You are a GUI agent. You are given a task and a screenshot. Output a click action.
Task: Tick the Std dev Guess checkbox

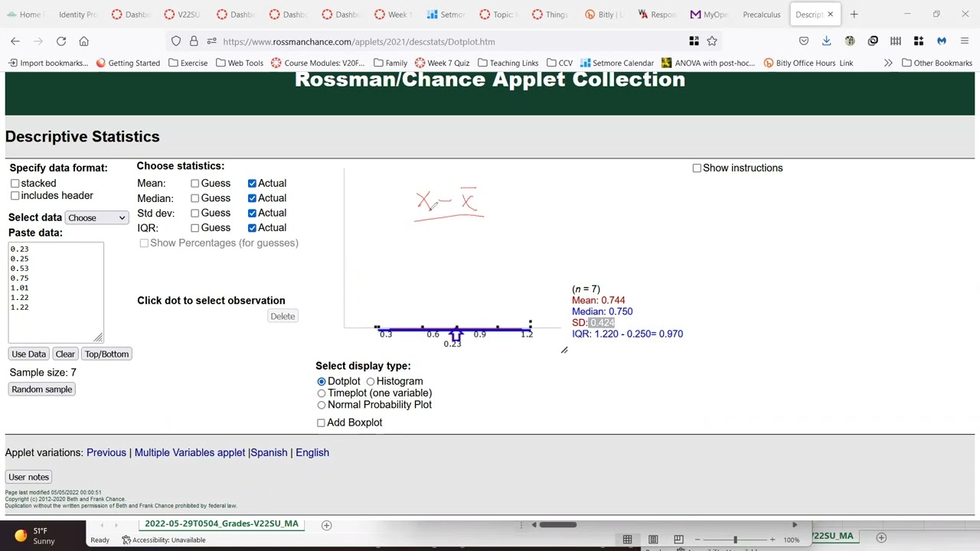[194, 213]
